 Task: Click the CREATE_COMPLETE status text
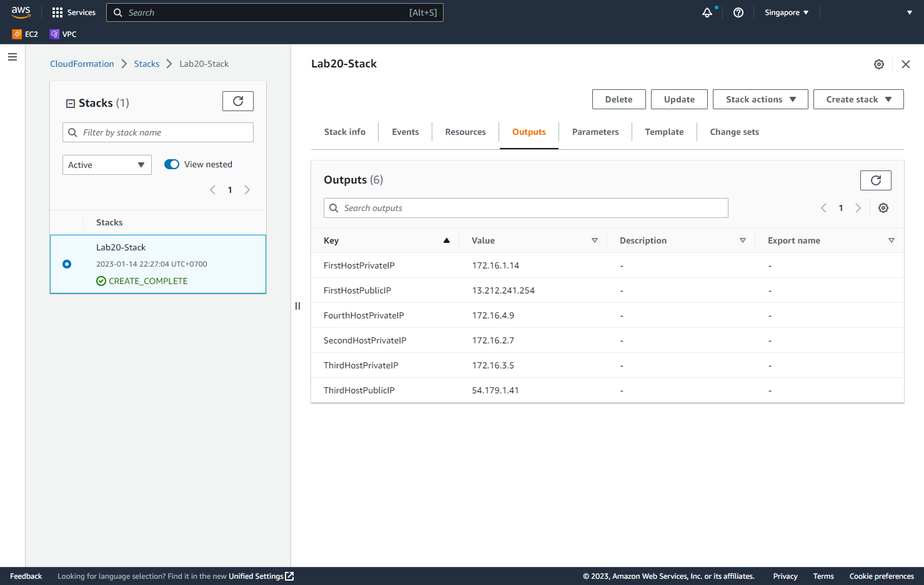coord(148,281)
